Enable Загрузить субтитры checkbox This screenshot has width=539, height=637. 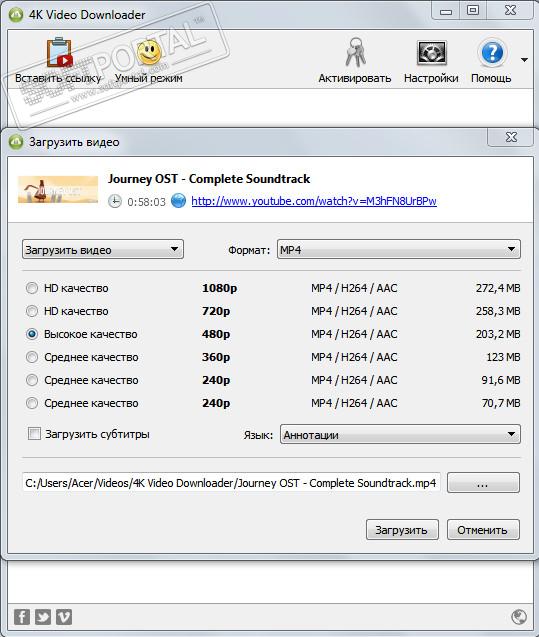coord(34,433)
